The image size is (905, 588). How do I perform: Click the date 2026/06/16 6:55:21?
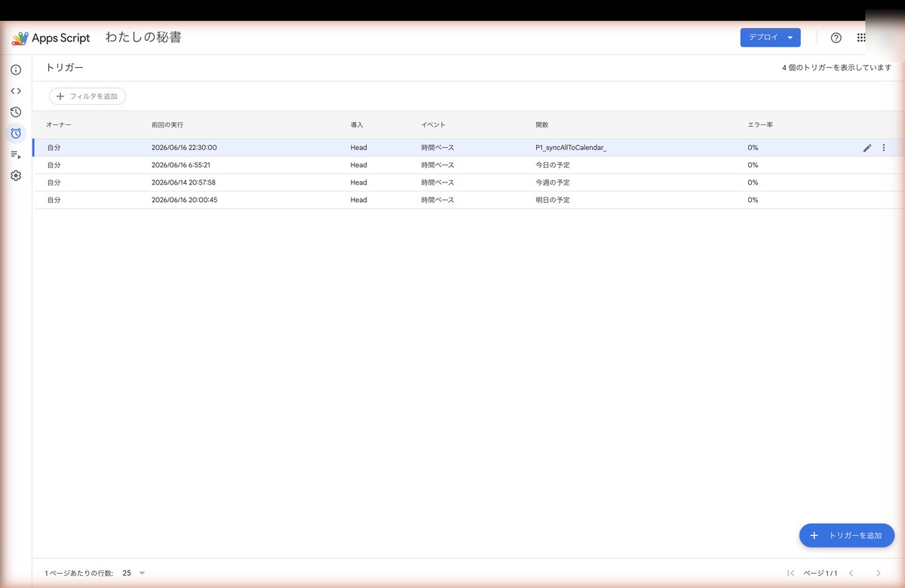(x=181, y=165)
